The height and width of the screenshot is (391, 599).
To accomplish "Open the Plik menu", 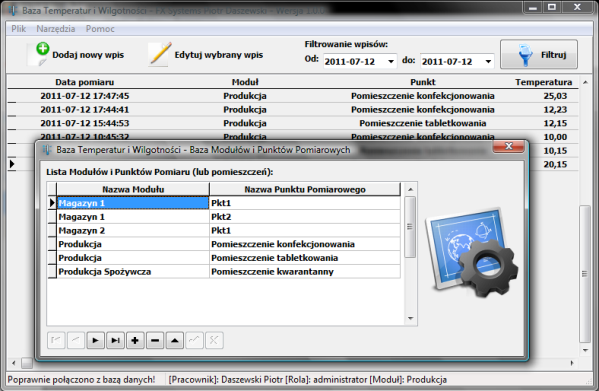I will tap(18, 29).
